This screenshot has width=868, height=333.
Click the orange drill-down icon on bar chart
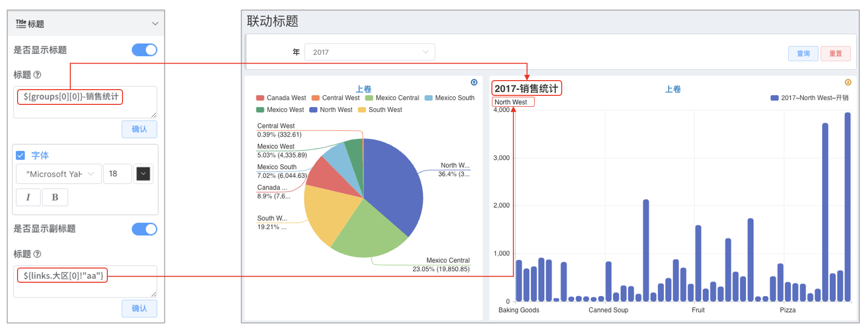848,83
